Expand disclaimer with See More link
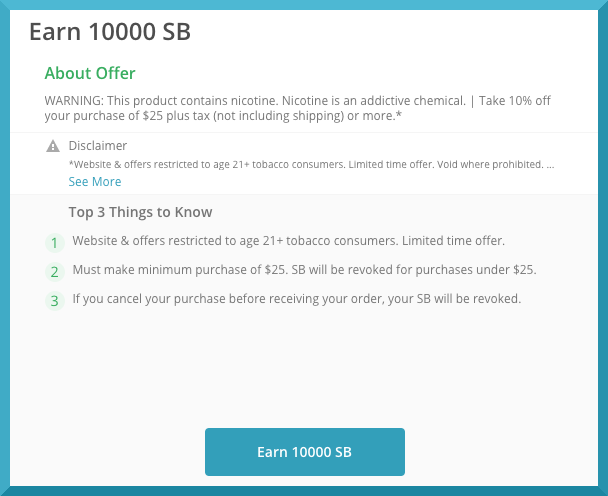This screenshot has height=496, width=608. [95, 181]
